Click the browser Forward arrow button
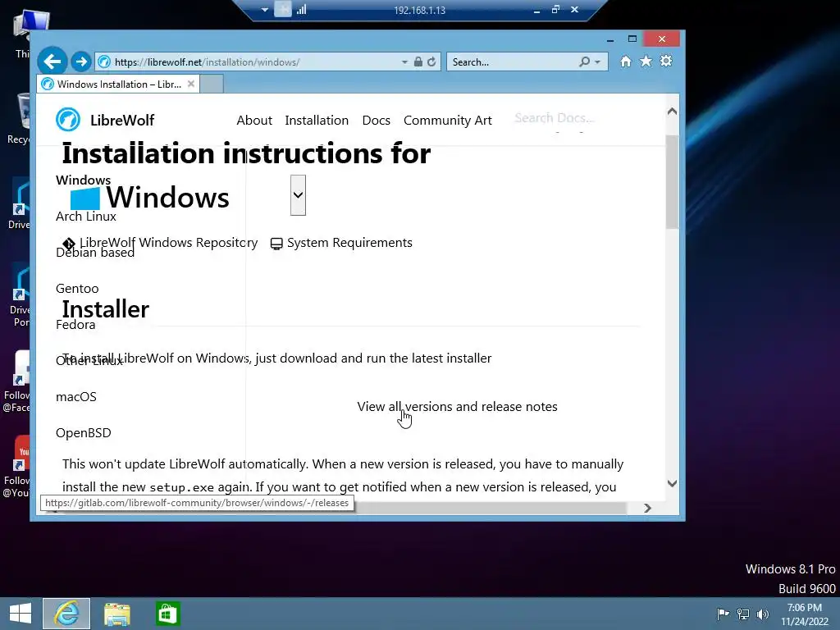Viewport: 840px width, 630px height. (81, 62)
